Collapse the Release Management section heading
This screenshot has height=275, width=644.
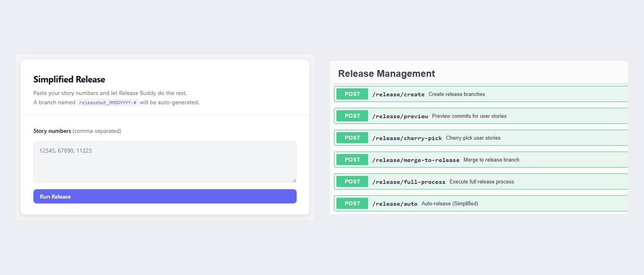click(386, 73)
